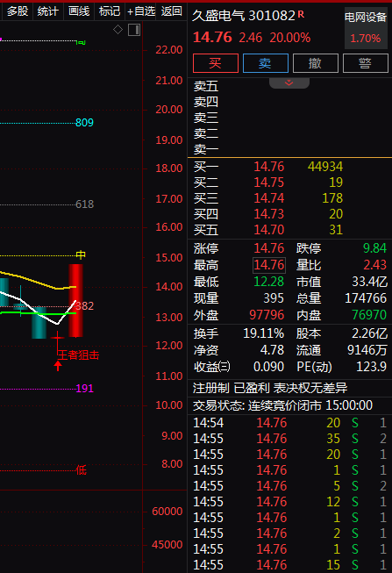The width and height of the screenshot is (392, 573).
Task: Select the 王者狙击 signal label
Action: 79,355
